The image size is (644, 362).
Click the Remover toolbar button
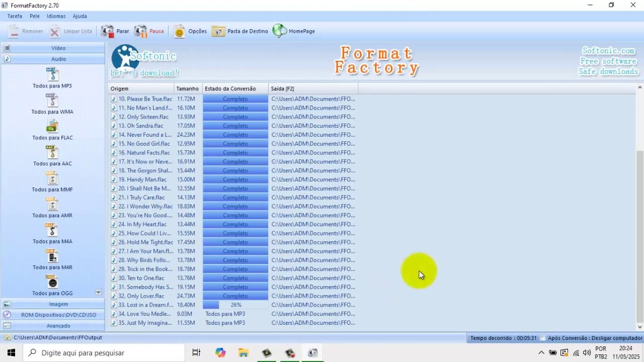click(26, 31)
